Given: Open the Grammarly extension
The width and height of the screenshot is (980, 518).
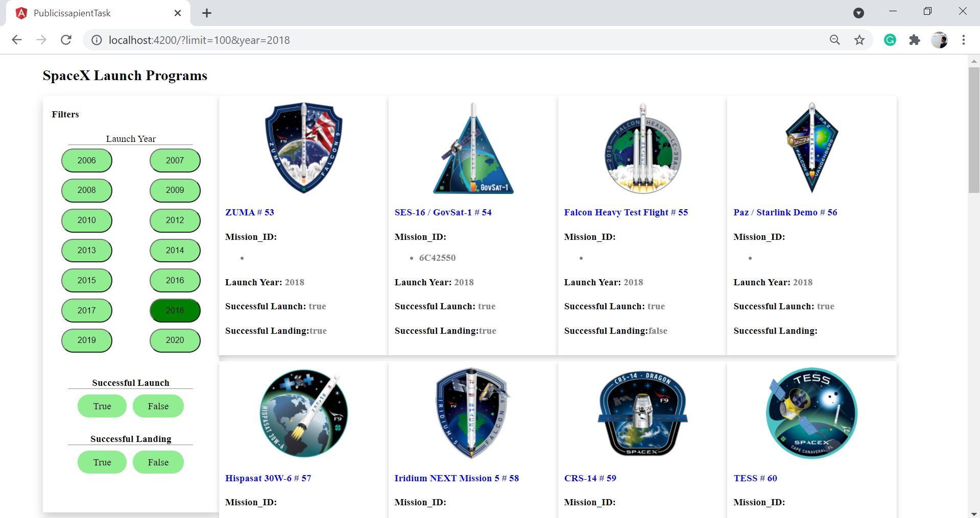Looking at the screenshot, I should click(890, 40).
